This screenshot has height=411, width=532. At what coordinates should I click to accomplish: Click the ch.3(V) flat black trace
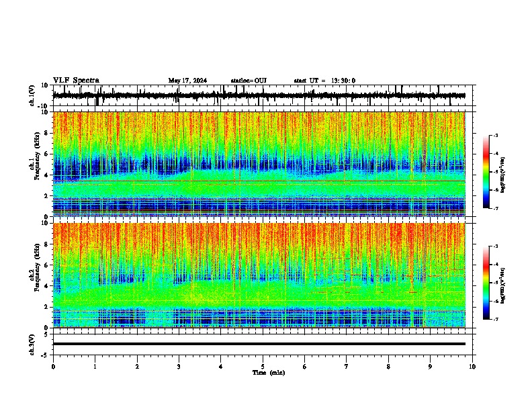pyautogui.click(x=259, y=344)
